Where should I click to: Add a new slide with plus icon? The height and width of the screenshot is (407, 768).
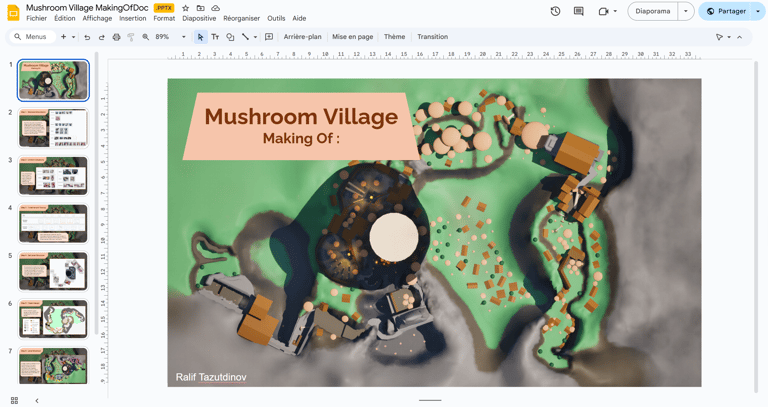coord(63,37)
